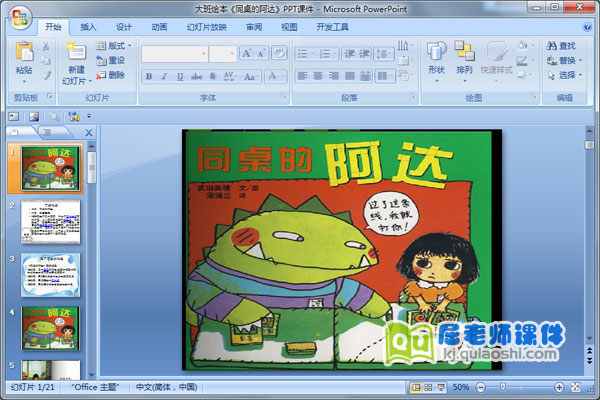Image resolution: width=600 pixels, height=400 pixels.
Task: Click the New Slide icon
Action: pos(76,51)
